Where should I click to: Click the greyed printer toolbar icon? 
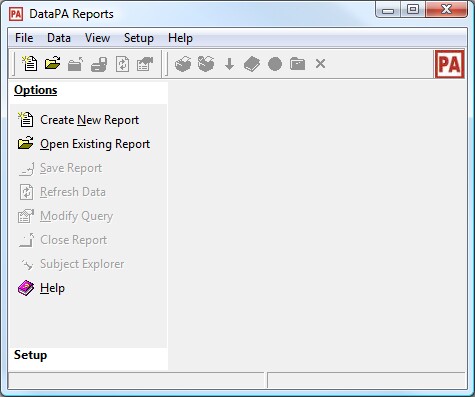(99, 64)
